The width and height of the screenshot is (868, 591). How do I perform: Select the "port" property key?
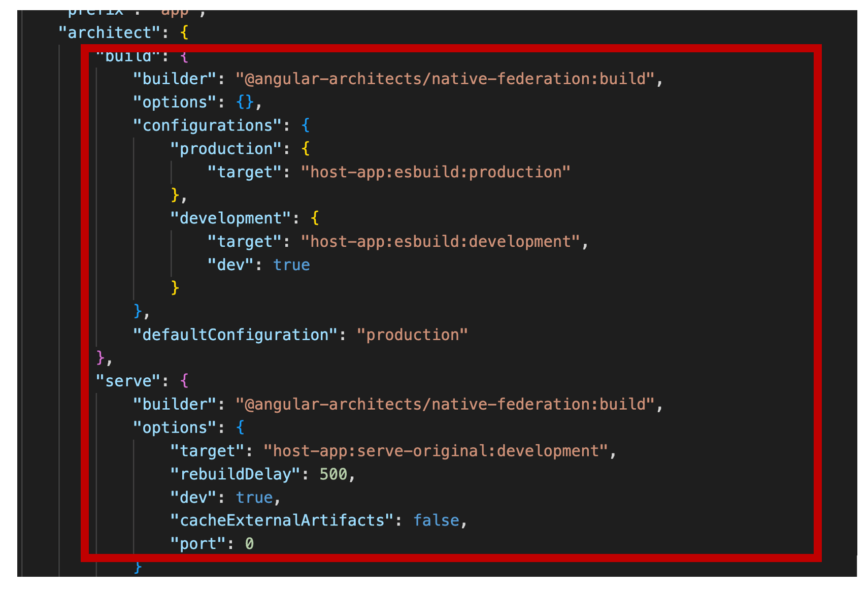pos(196,543)
